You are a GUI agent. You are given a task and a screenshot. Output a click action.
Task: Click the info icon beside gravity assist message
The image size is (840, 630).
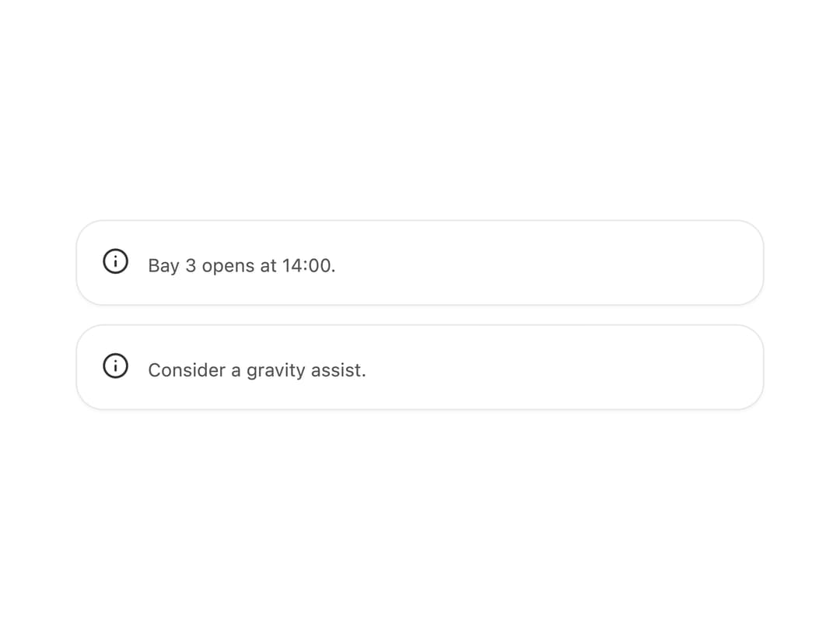coord(115,366)
